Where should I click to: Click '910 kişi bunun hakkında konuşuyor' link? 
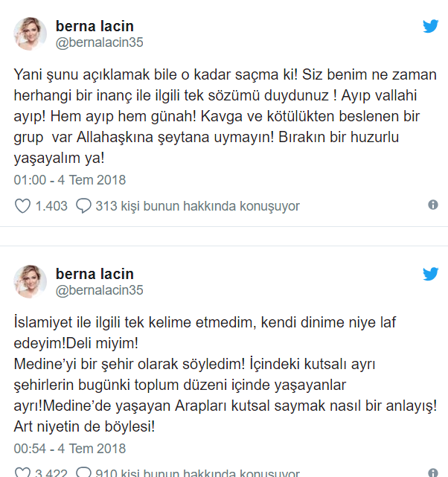click(x=198, y=473)
